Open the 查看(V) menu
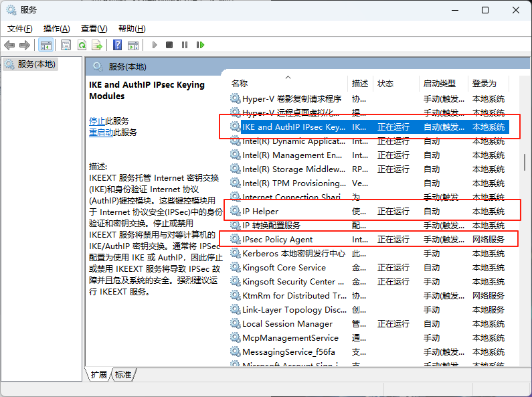Screen dimensions: 532x397 [94, 29]
